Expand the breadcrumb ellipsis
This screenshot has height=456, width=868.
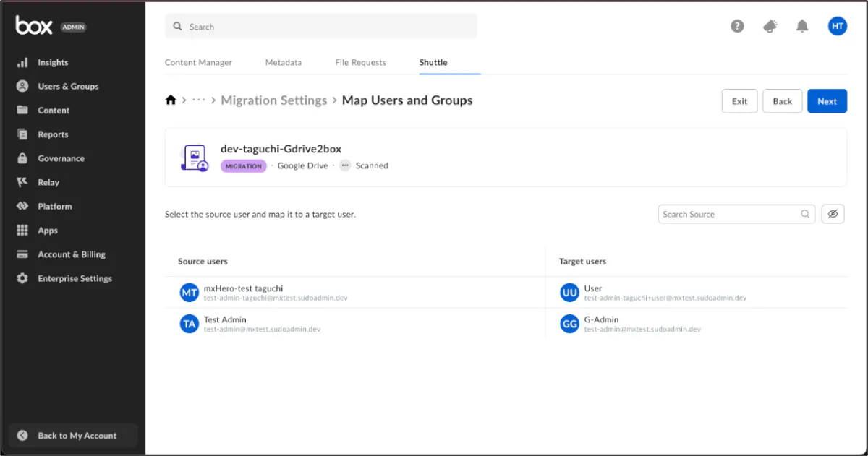199,100
